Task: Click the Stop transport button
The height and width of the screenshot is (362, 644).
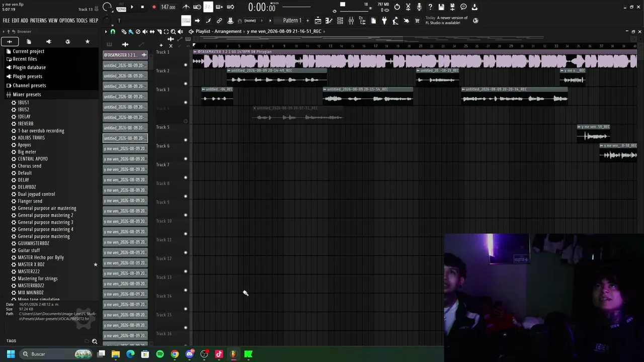Action: tap(142, 7)
